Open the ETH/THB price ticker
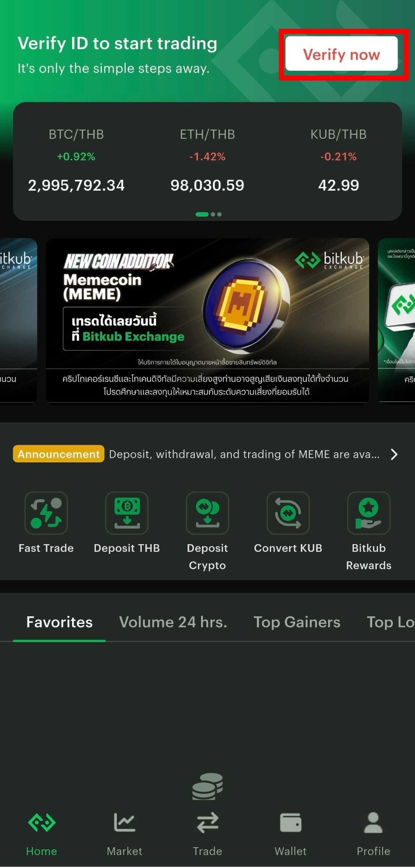This screenshot has width=415, height=868. click(x=207, y=160)
